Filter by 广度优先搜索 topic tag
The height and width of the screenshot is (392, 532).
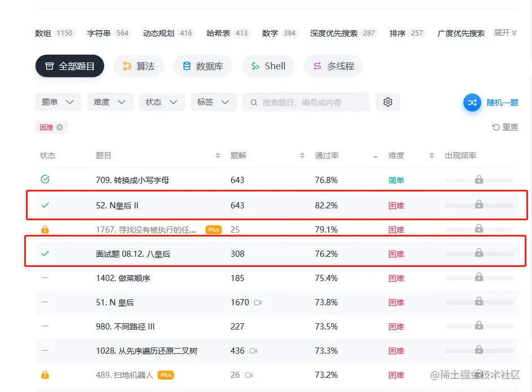[x=461, y=33]
